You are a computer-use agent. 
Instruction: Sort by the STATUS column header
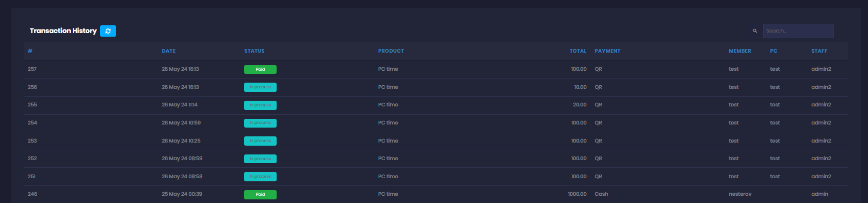[x=254, y=51]
